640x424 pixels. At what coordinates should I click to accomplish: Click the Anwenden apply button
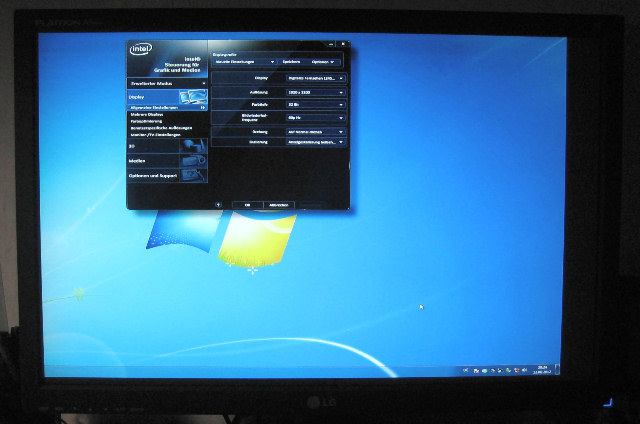click(x=279, y=205)
